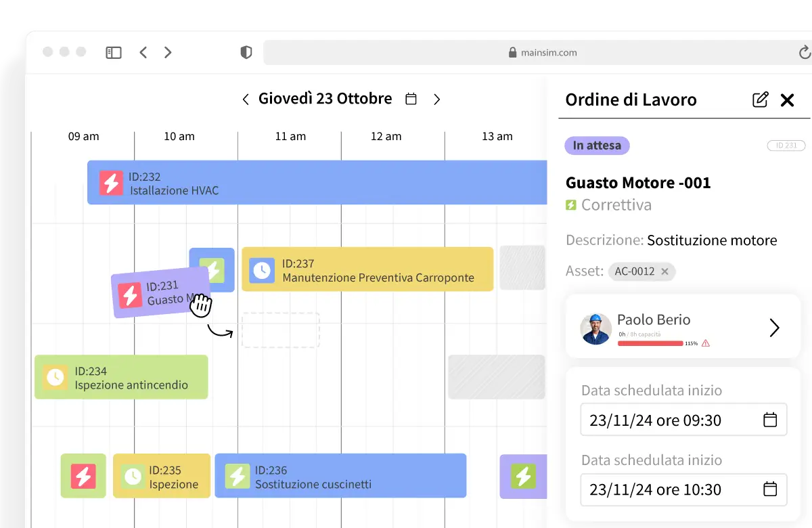Viewport: 812px width, 528px height.
Task: Open work order ID:232 Istallazione HVAC
Action: 317,183
